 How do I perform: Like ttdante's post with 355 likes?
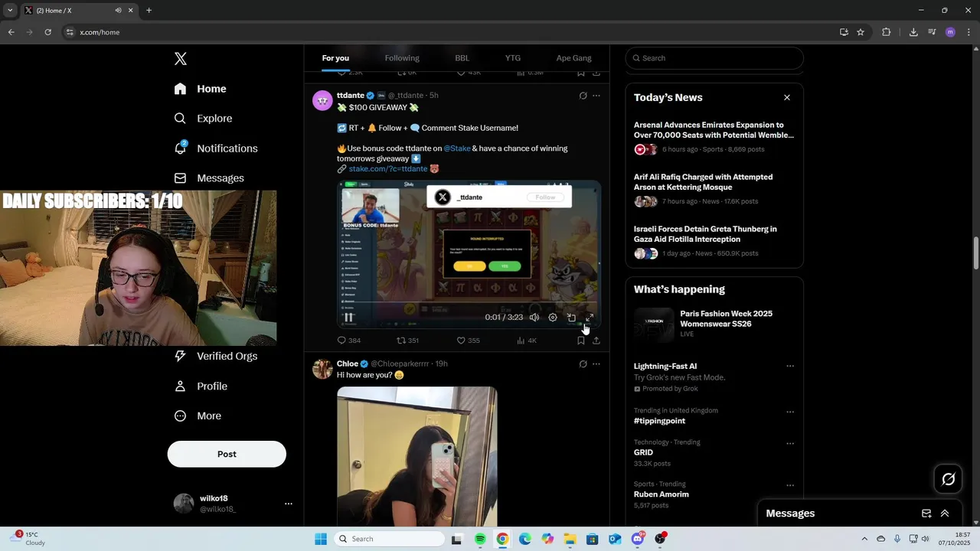468,341
